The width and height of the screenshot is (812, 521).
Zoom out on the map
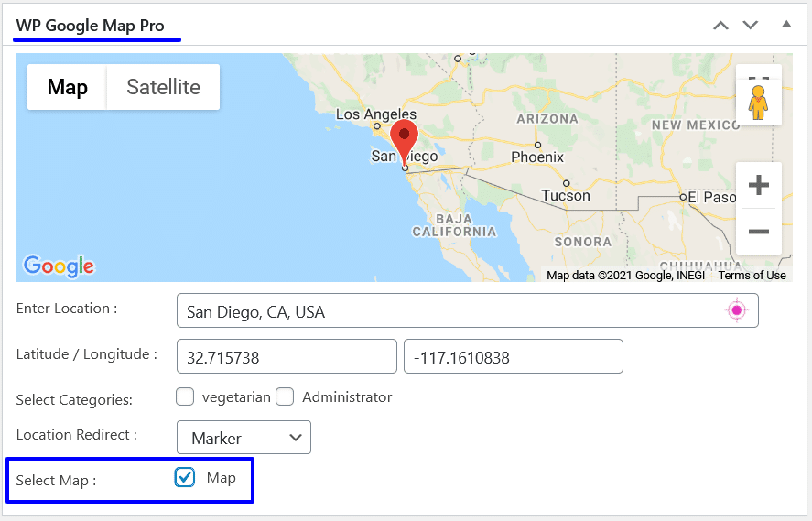(x=758, y=232)
